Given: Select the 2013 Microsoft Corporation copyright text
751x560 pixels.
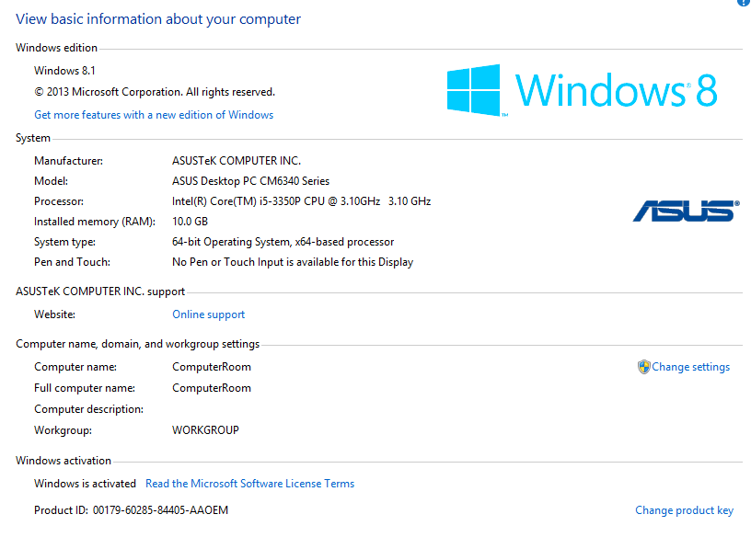Looking at the screenshot, I should pyautogui.click(x=155, y=92).
